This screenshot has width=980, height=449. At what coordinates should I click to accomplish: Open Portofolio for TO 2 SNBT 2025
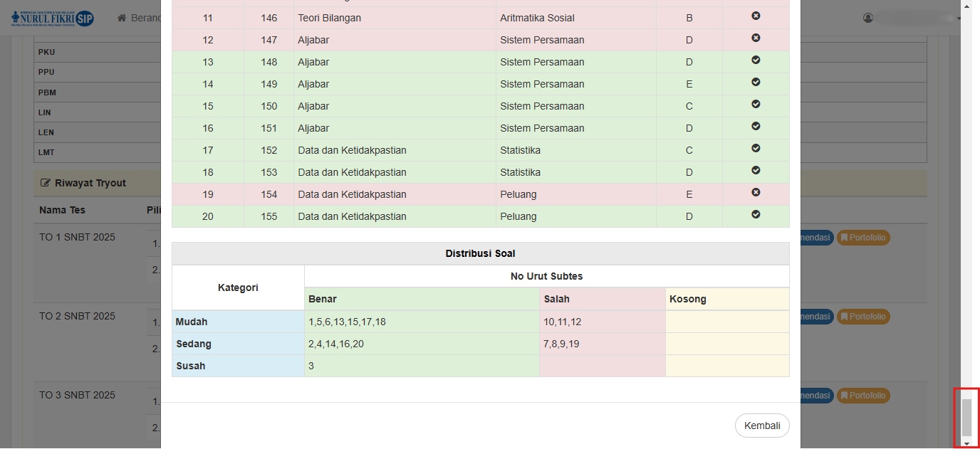863,317
